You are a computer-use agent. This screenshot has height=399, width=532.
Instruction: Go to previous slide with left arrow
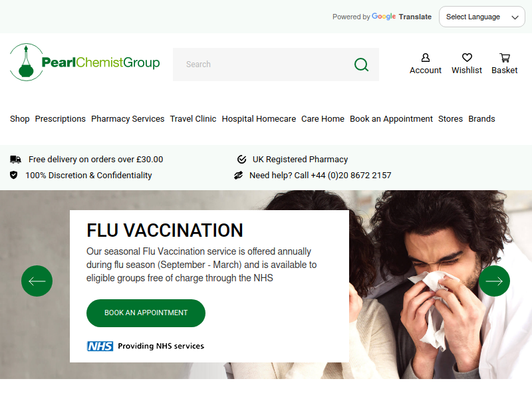[x=37, y=281]
